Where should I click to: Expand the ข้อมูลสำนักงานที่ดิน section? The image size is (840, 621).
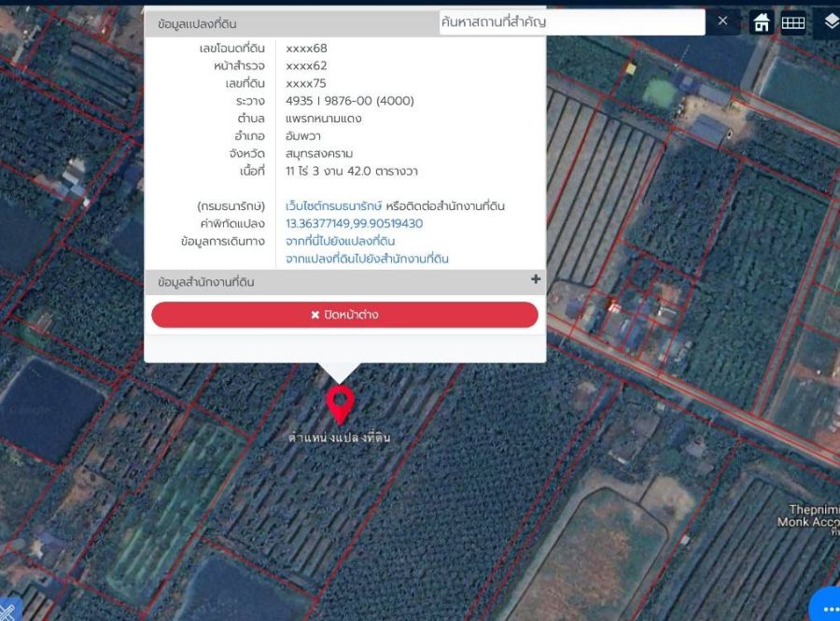(x=206, y=282)
